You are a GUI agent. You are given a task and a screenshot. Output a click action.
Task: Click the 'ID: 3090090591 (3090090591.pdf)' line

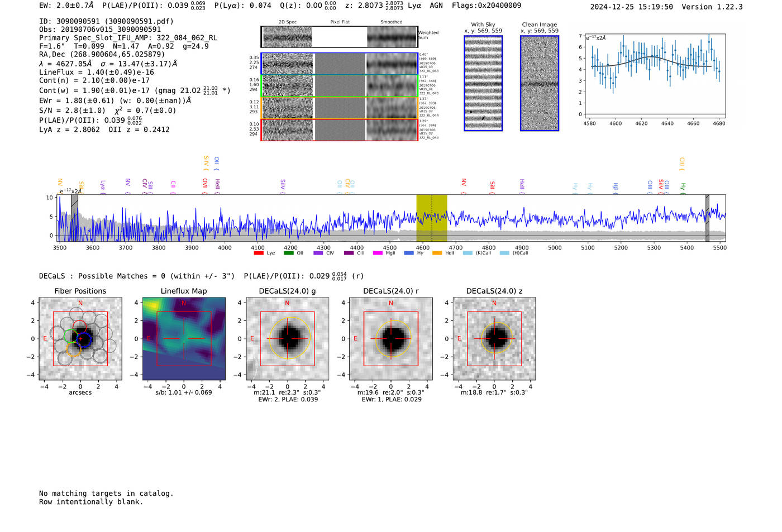point(106,21)
